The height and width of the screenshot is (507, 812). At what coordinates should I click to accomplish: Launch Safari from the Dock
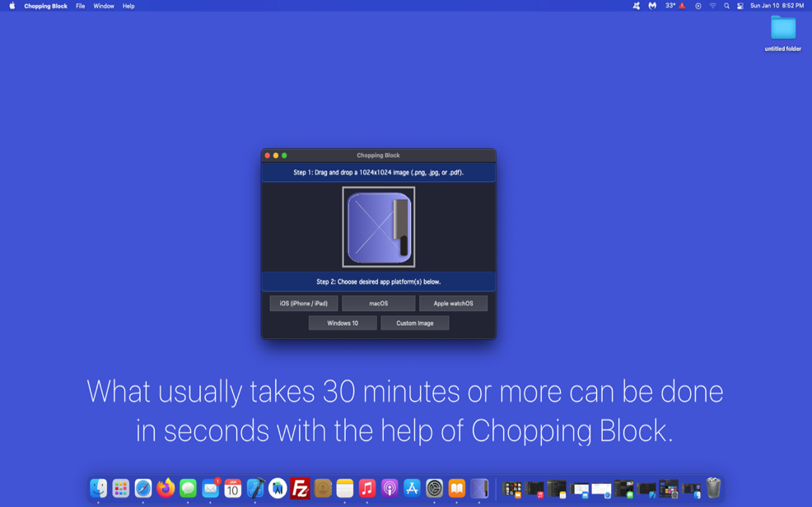pos(143,488)
